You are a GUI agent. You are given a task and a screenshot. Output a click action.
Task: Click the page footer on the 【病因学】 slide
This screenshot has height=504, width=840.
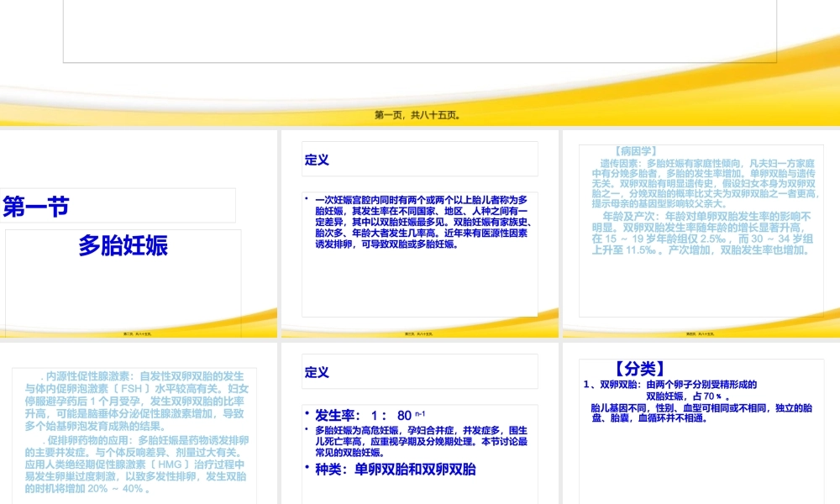click(x=700, y=333)
